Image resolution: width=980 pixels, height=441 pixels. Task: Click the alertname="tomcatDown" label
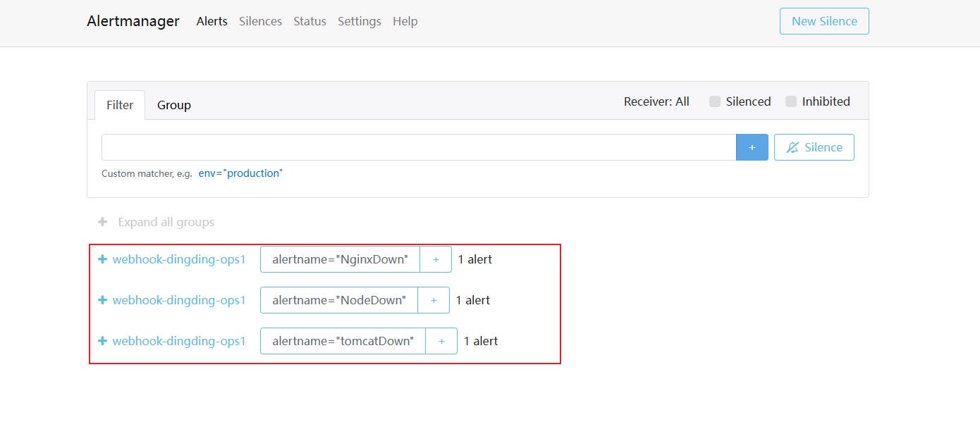[x=343, y=341]
